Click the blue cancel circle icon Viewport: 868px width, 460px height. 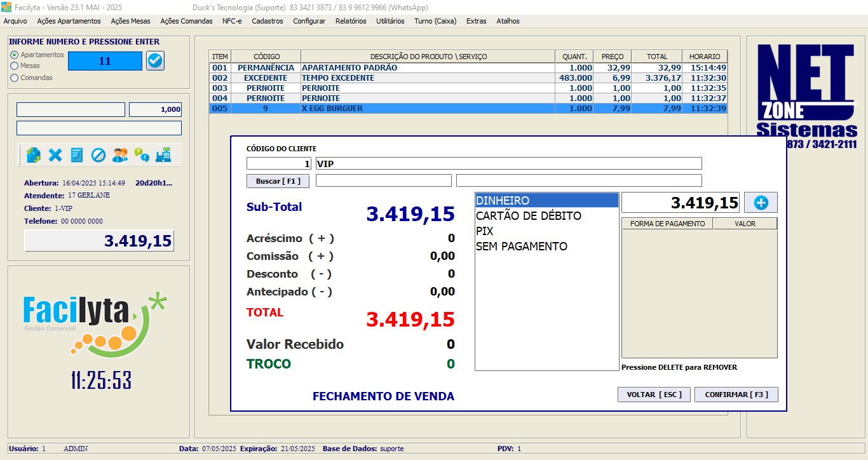tap(98, 154)
